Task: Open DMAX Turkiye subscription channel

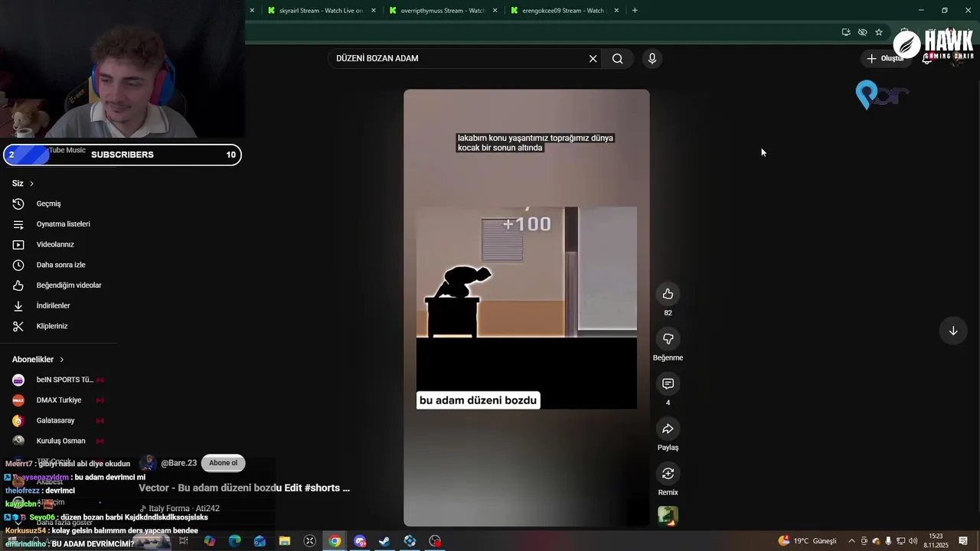Action: click(x=58, y=400)
